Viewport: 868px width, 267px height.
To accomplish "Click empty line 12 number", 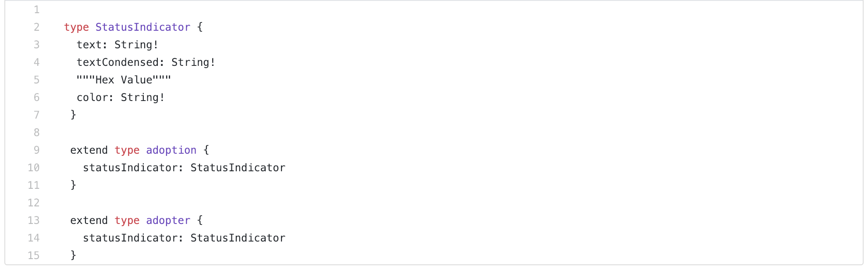I will point(34,203).
